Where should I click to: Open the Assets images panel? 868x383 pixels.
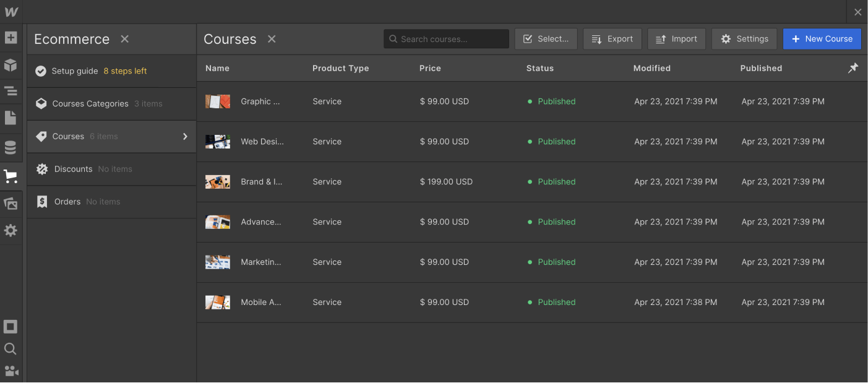pos(11,204)
